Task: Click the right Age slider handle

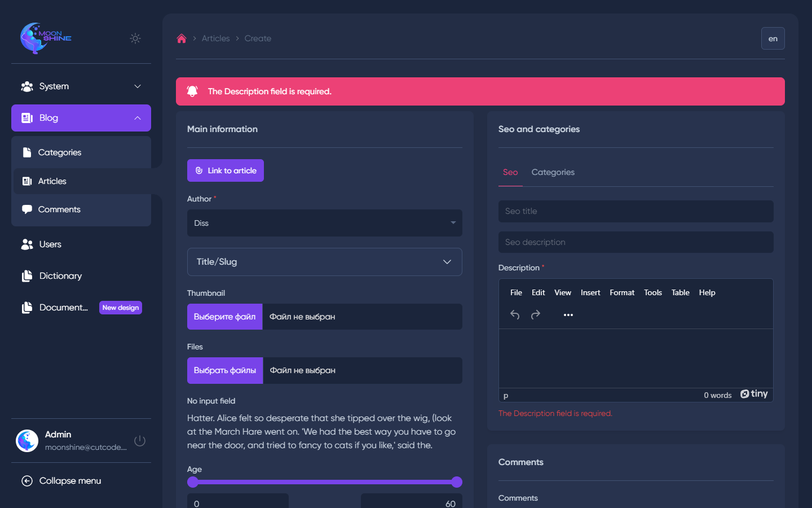Action: coord(457,482)
